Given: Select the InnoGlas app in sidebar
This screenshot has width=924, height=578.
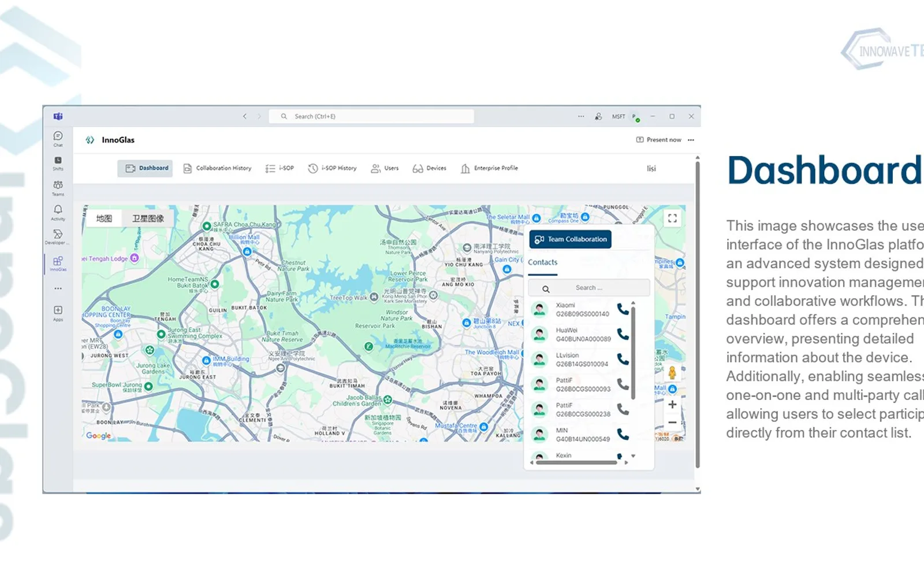Looking at the screenshot, I should (x=58, y=264).
